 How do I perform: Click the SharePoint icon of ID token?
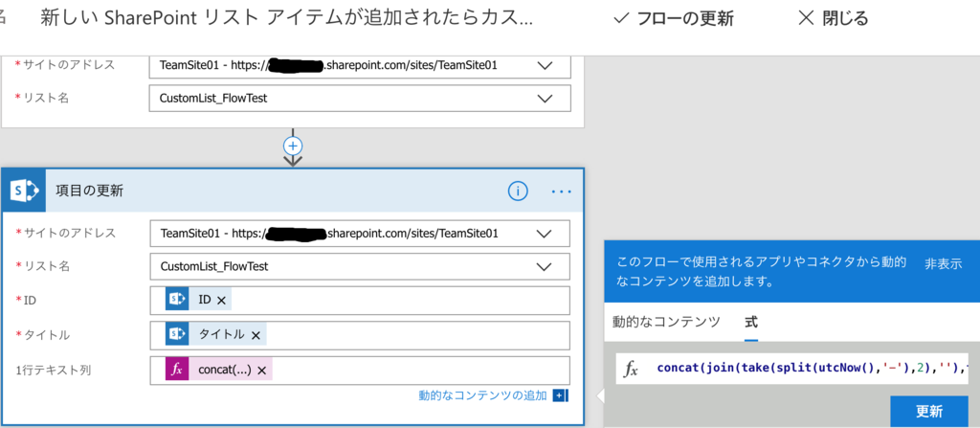[177, 300]
